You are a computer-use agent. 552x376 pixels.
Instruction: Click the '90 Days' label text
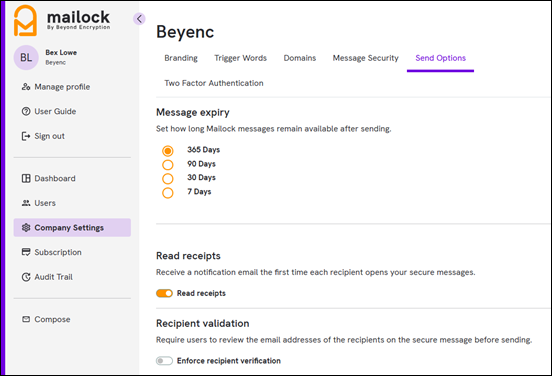pos(201,164)
